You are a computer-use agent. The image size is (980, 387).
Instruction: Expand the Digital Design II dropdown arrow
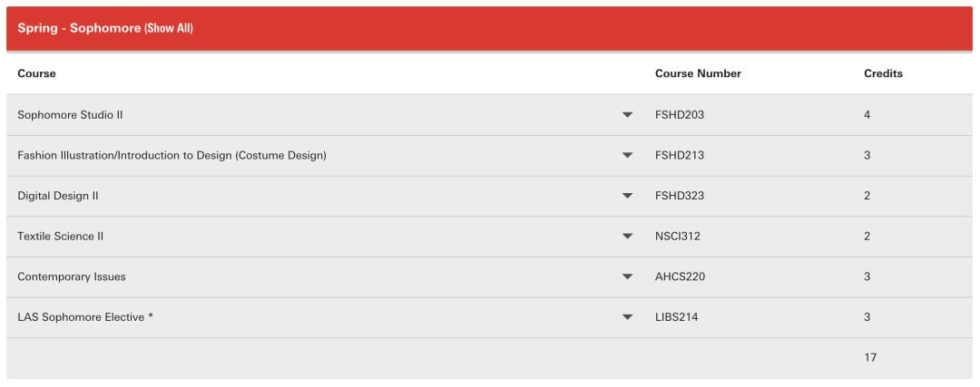(627, 196)
